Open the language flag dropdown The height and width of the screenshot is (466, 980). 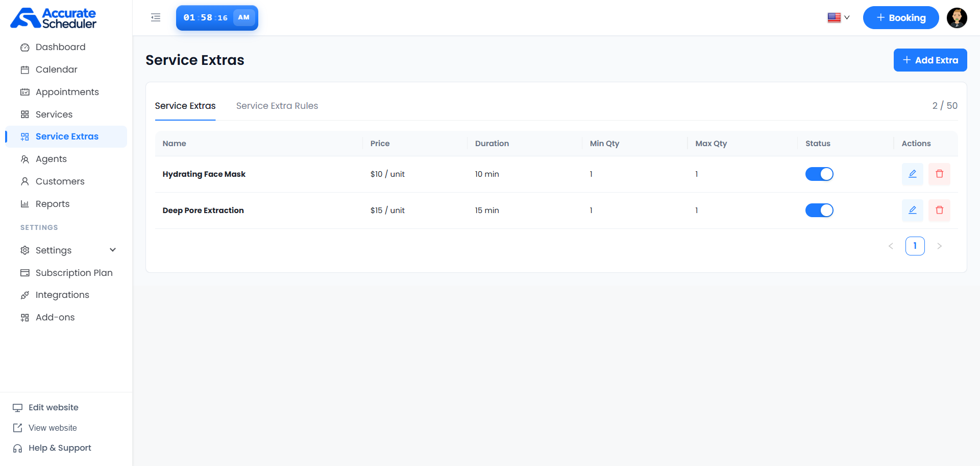tap(839, 18)
